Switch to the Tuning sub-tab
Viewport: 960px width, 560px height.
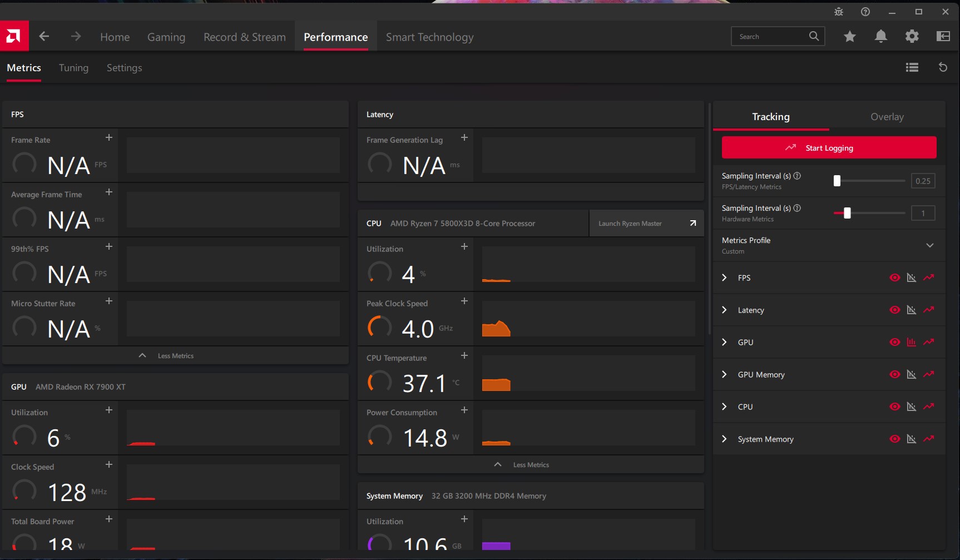point(73,68)
